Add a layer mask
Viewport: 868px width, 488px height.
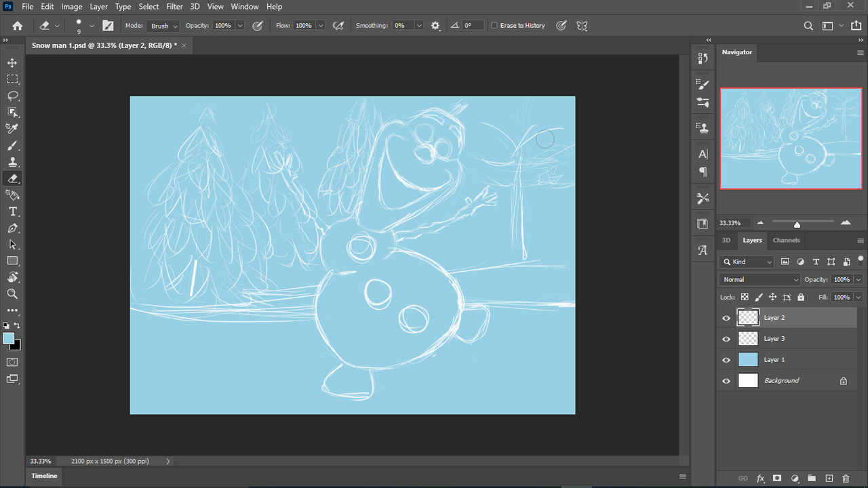tap(777, 479)
